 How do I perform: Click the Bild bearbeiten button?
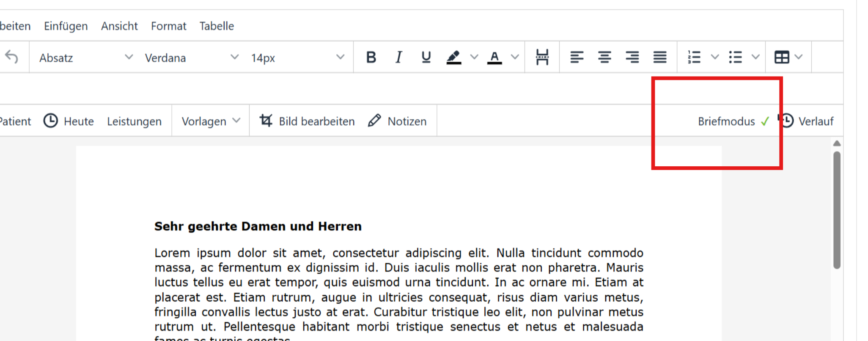tap(307, 121)
